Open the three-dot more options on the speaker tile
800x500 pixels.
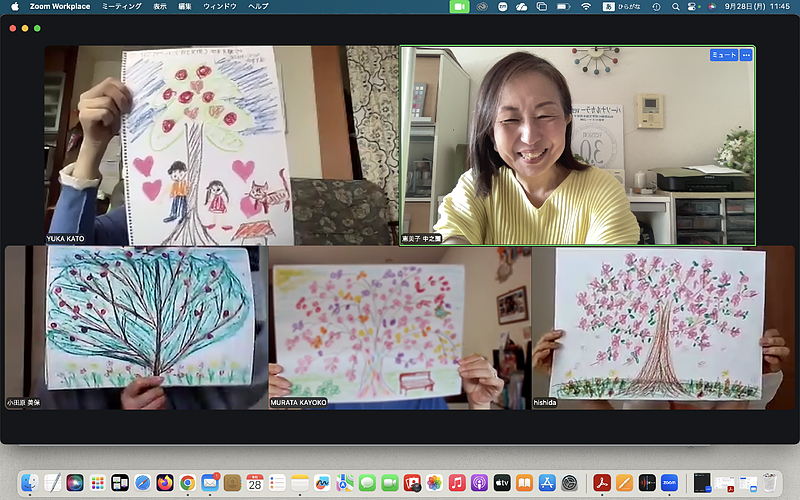(746, 55)
